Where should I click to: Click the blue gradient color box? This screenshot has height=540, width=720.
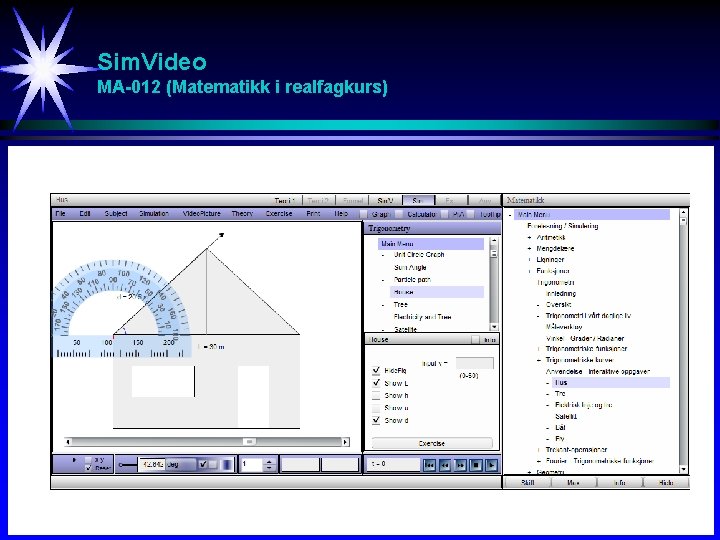coord(228,465)
